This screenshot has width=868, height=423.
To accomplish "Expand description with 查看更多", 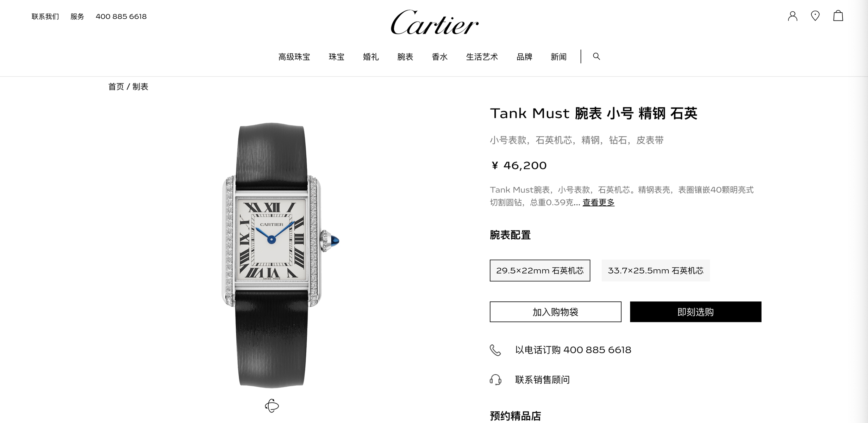I will [599, 203].
